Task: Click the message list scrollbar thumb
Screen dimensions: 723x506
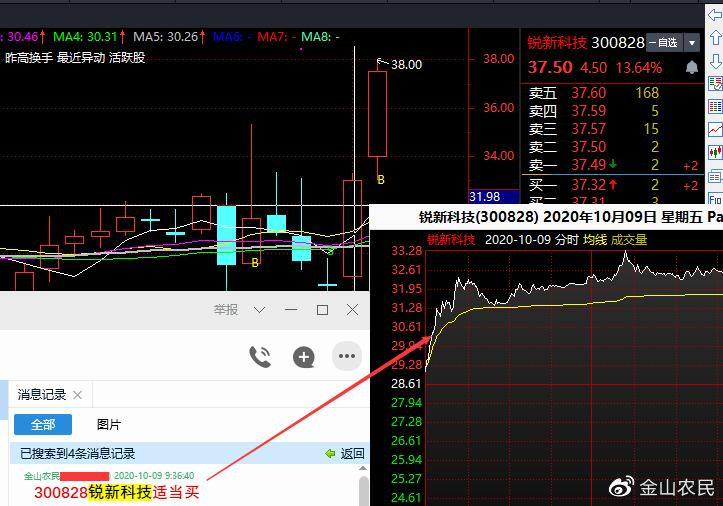Action: 363,491
